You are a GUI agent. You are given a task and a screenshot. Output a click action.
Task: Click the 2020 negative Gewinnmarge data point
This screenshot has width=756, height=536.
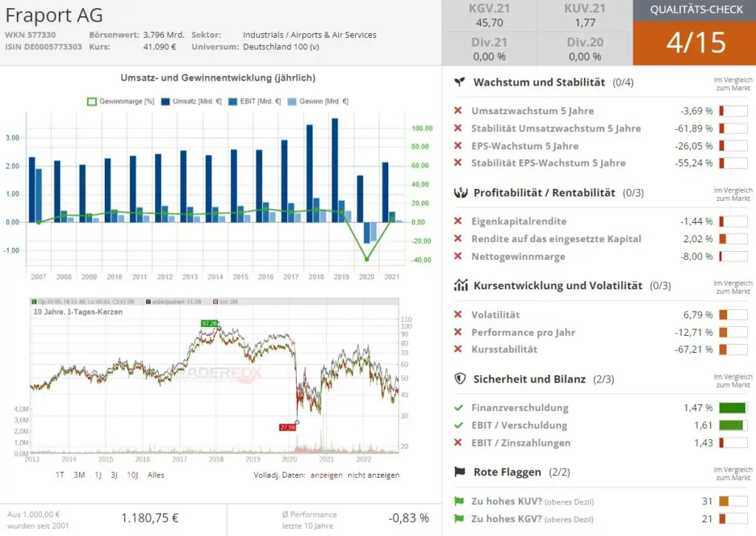pos(366,259)
